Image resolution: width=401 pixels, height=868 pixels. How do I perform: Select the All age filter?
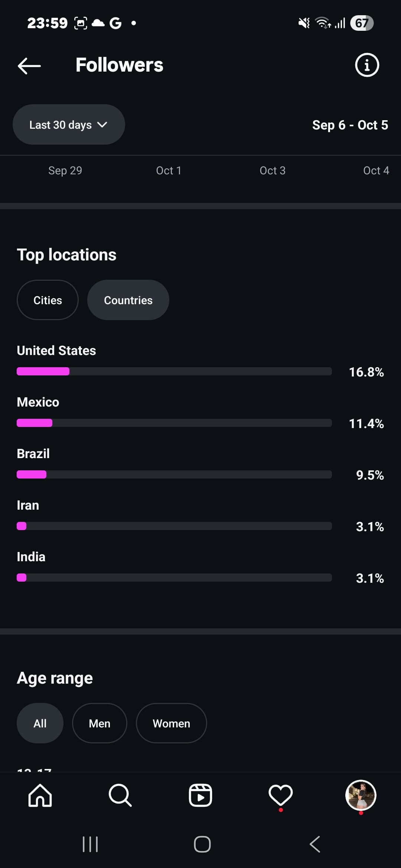coord(40,723)
